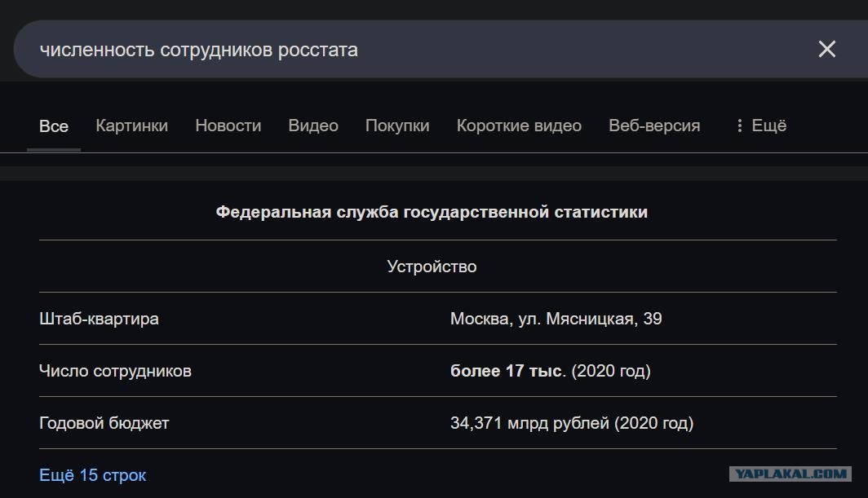Switch to the Все tab
The width and height of the screenshot is (868, 498).
coord(54,126)
